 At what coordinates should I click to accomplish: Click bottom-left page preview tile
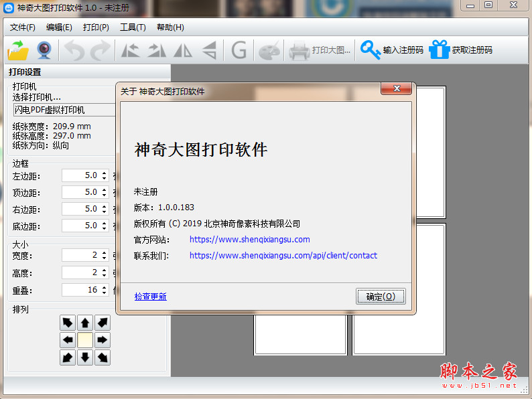300,335
